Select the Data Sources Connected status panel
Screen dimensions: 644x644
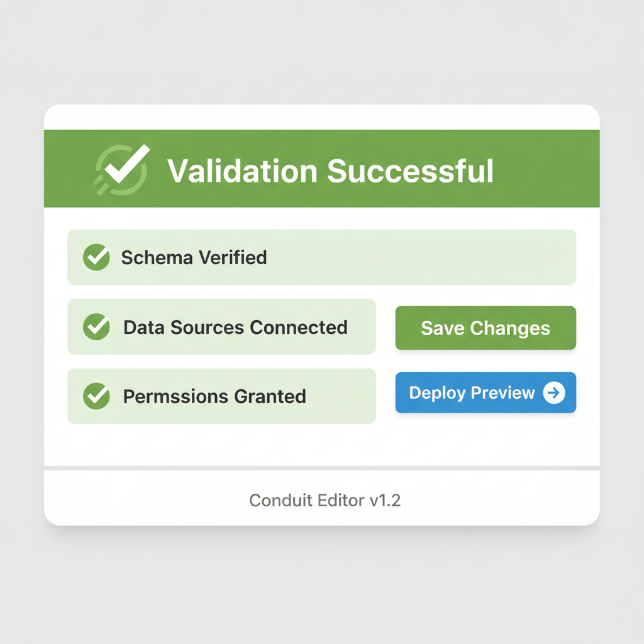coord(221,327)
